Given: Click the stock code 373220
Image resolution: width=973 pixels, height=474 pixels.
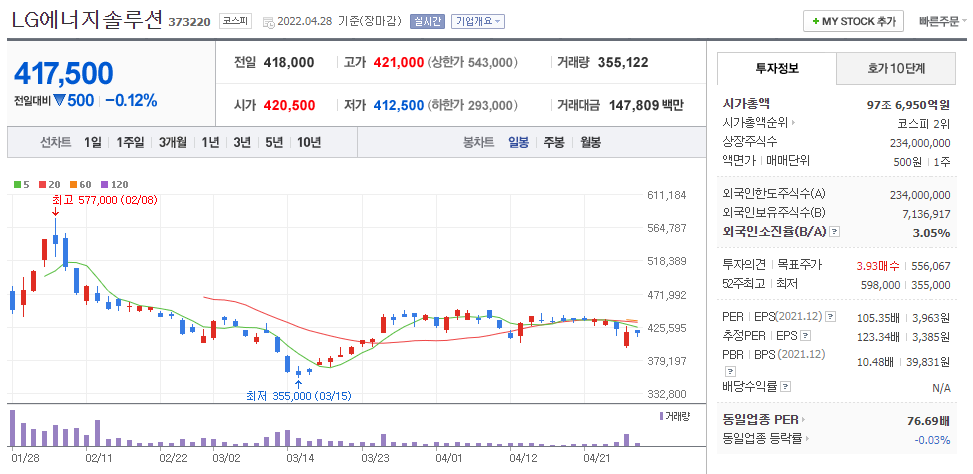Looking at the screenshot, I should 191,22.
